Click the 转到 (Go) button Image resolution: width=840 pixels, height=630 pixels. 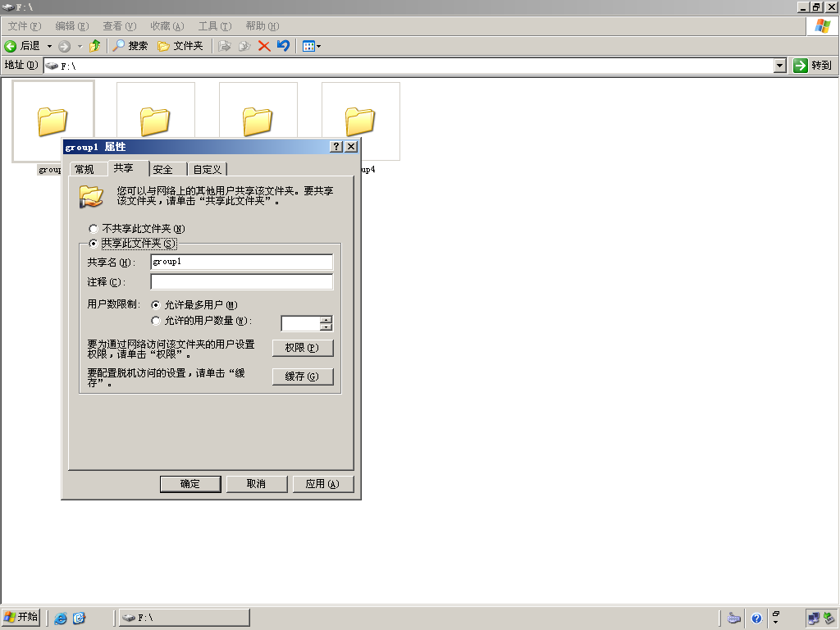pyautogui.click(x=813, y=66)
